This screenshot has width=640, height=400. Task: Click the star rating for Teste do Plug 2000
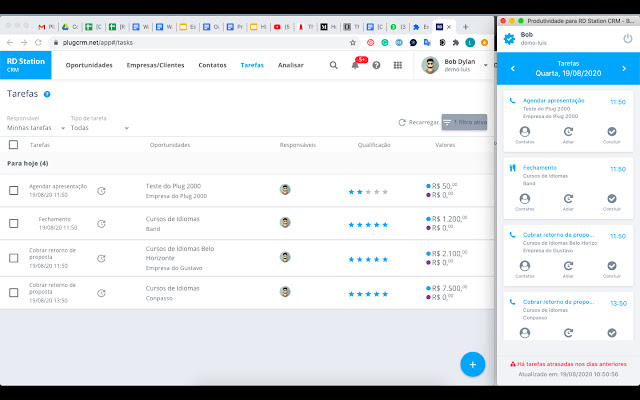[x=368, y=191]
